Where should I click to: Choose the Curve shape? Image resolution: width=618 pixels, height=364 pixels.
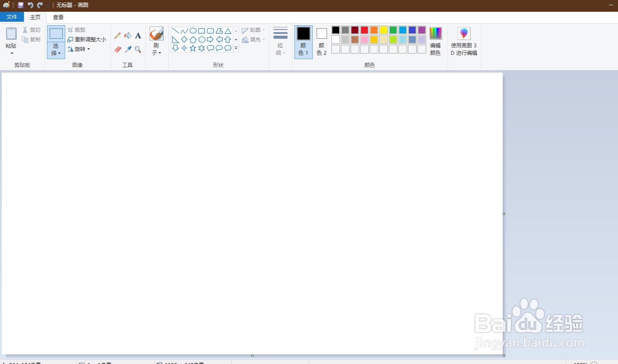tap(184, 31)
